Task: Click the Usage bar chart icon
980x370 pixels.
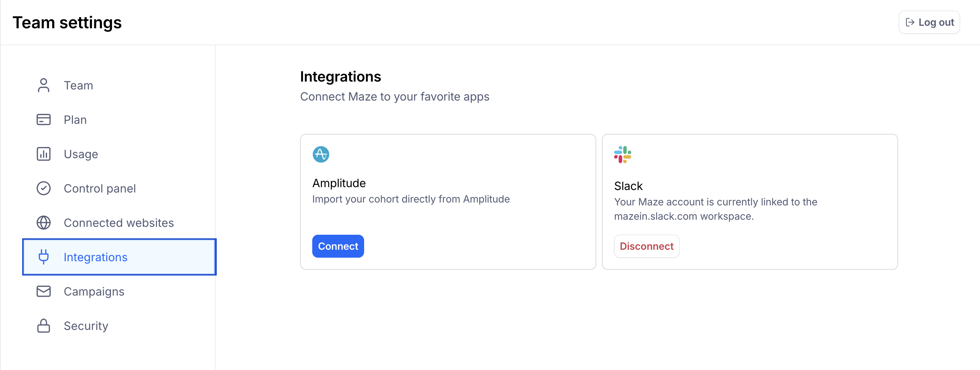Action: 43,154
